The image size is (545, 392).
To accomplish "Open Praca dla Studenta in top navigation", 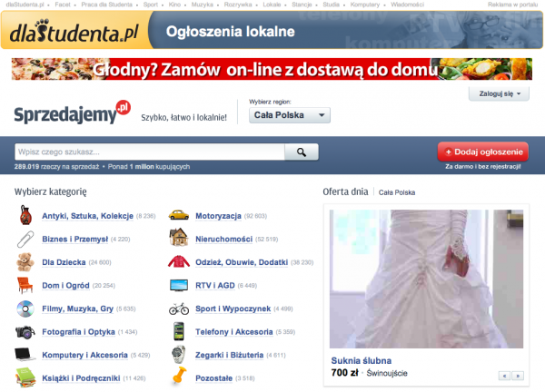I will pyautogui.click(x=106, y=5).
